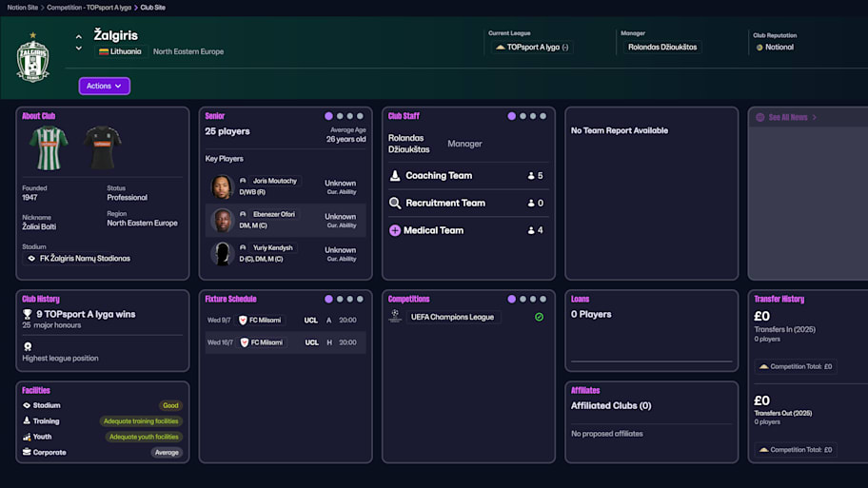868x488 pixels.
Task: Click the Adequate training facilities badge
Action: (141, 421)
